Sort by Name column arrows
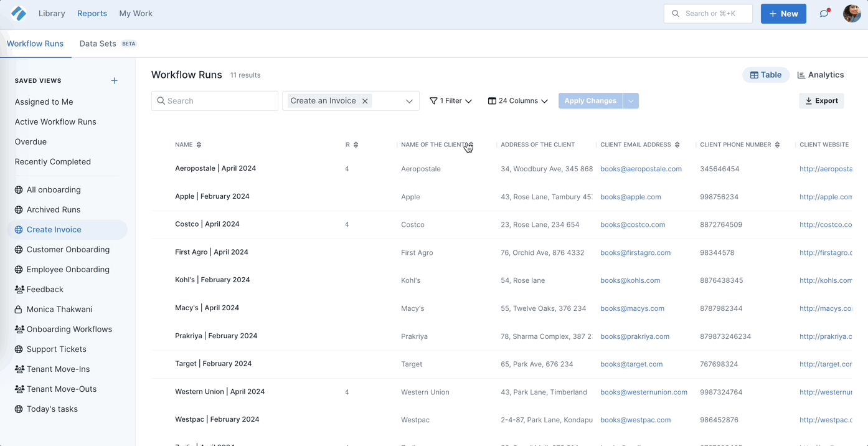Screen dimensions: 868x446 point(199,145)
